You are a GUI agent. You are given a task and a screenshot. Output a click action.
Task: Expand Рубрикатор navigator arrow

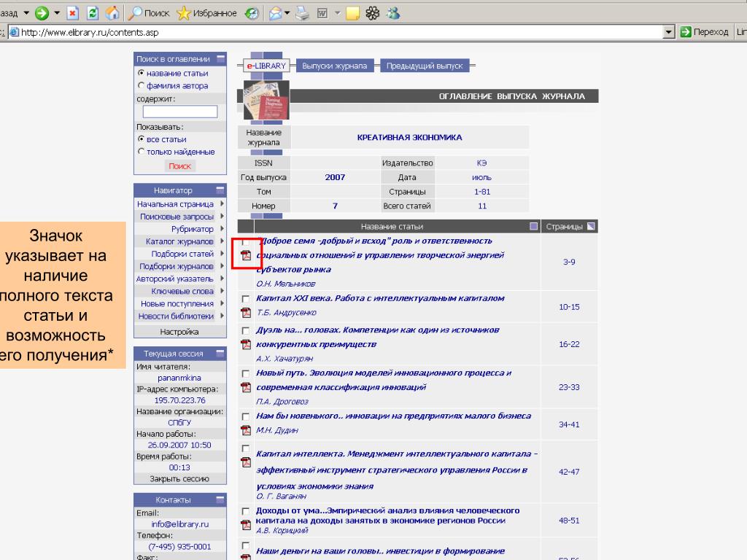[x=222, y=228]
